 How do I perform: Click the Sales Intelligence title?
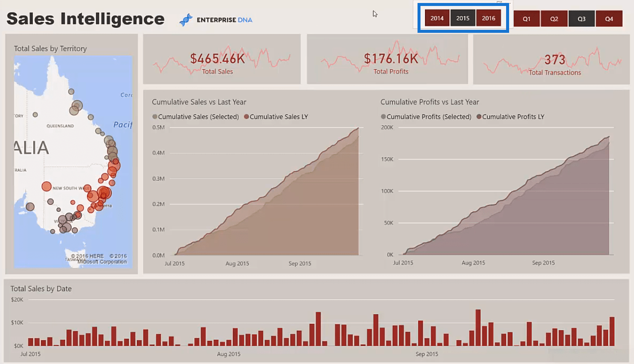(x=85, y=19)
